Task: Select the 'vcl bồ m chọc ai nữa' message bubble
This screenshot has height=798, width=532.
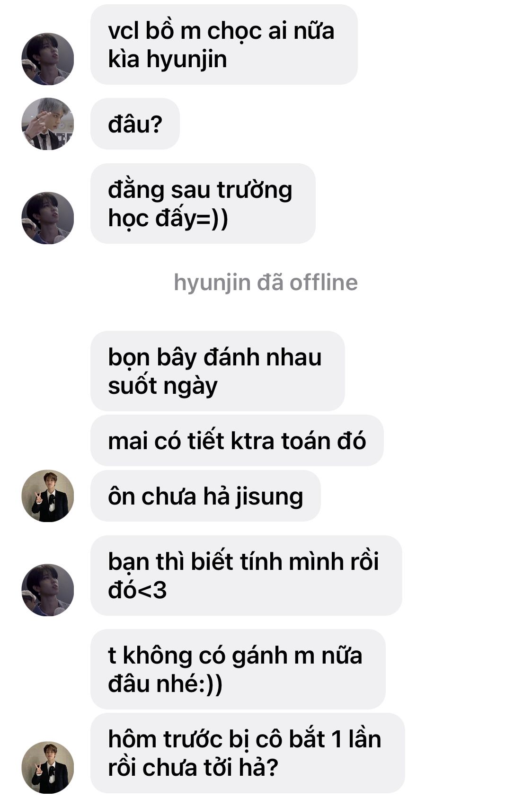Action: click(224, 44)
